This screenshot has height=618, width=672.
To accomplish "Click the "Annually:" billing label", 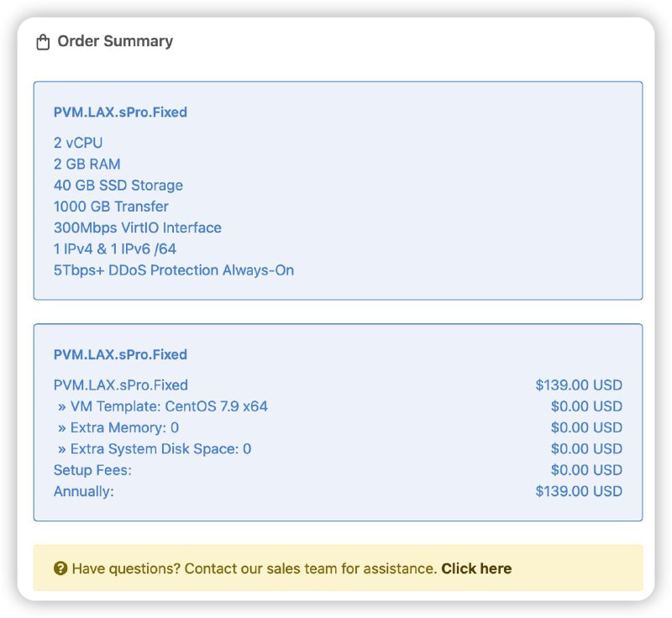I will 83,491.
